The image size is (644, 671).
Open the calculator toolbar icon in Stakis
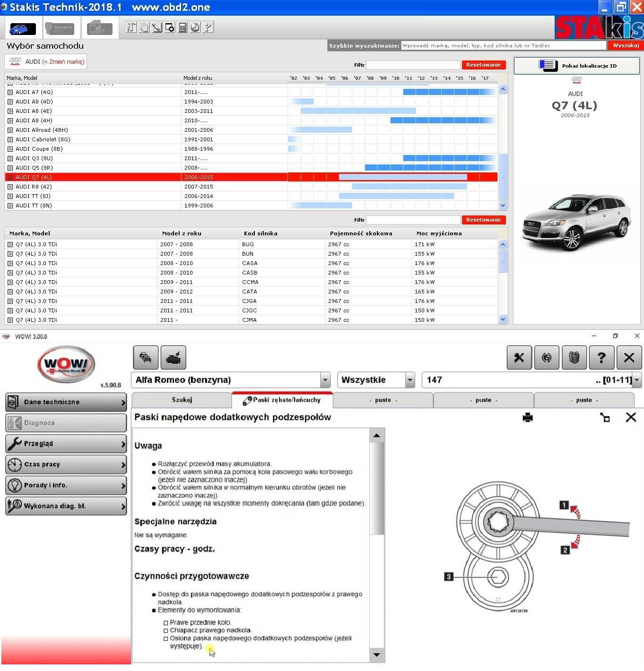[x=182, y=27]
